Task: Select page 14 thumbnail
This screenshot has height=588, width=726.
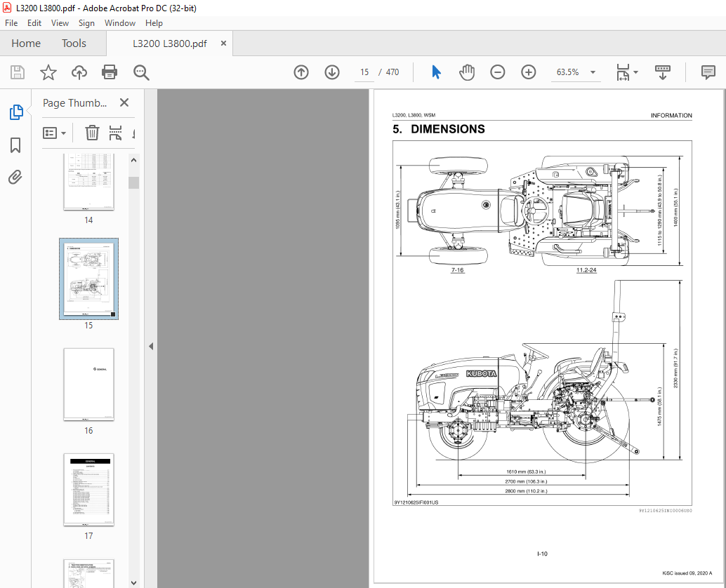Action: (x=89, y=182)
